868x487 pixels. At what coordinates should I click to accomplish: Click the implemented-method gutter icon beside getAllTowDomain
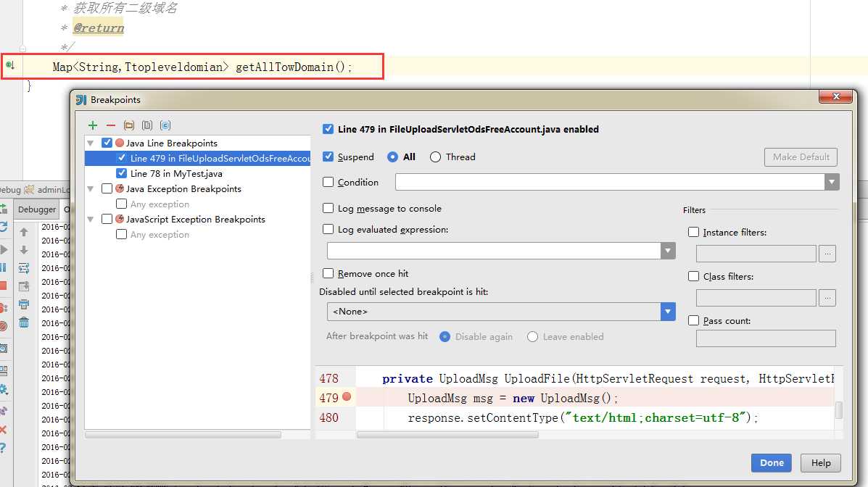[10, 65]
